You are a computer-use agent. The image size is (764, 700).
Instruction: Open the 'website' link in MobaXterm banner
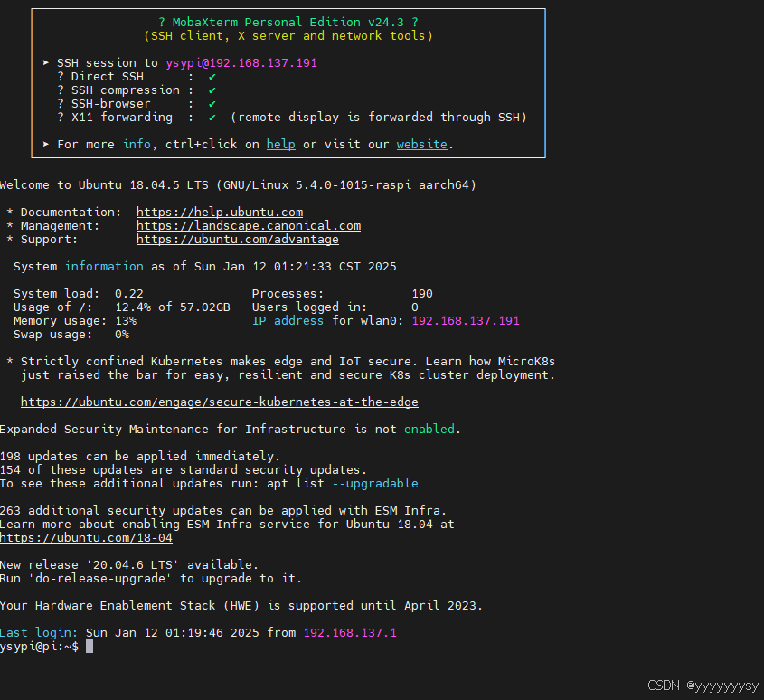pyautogui.click(x=422, y=145)
